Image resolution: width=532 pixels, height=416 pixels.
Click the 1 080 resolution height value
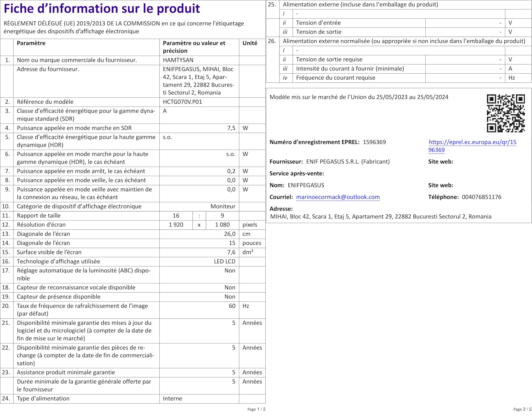point(222,225)
